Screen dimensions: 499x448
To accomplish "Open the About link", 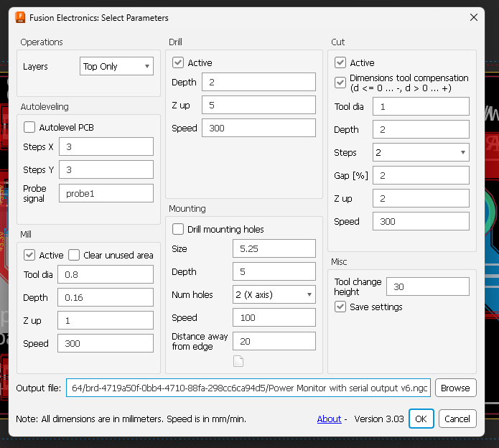I will click(x=329, y=419).
